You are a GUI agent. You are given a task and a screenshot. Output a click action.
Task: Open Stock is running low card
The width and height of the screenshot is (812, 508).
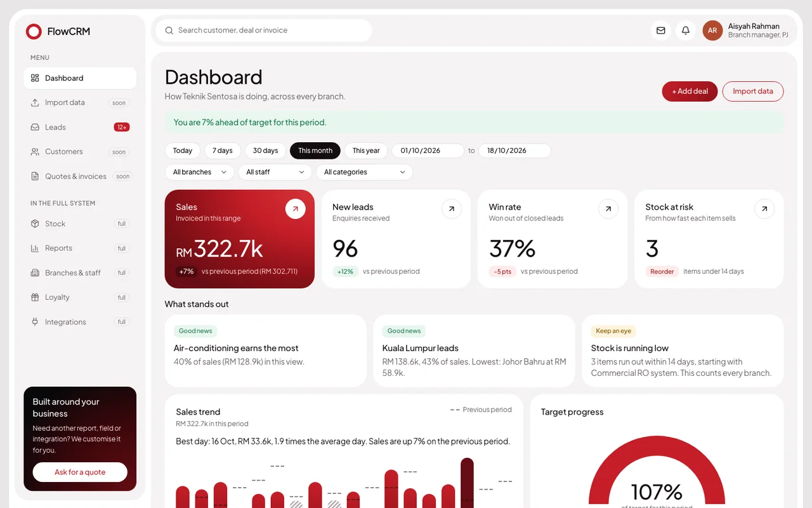(683, 351)
